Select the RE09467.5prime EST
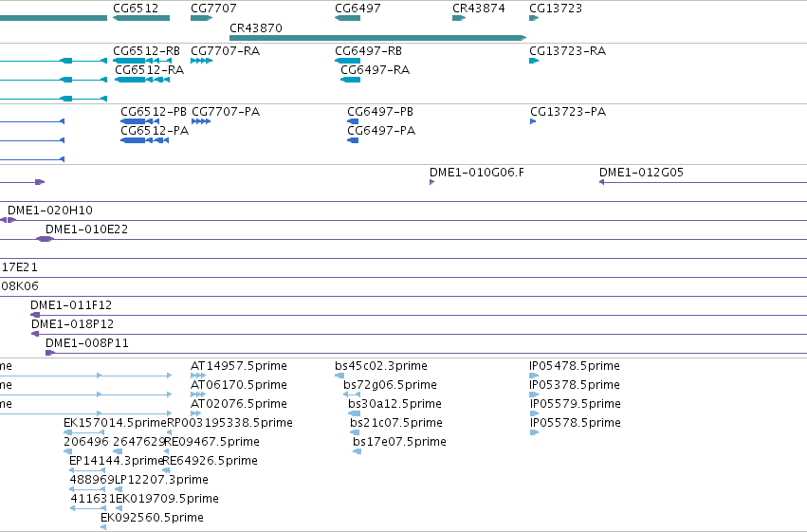Viewport: 807px width, 532px height. (x=166, y=451)
